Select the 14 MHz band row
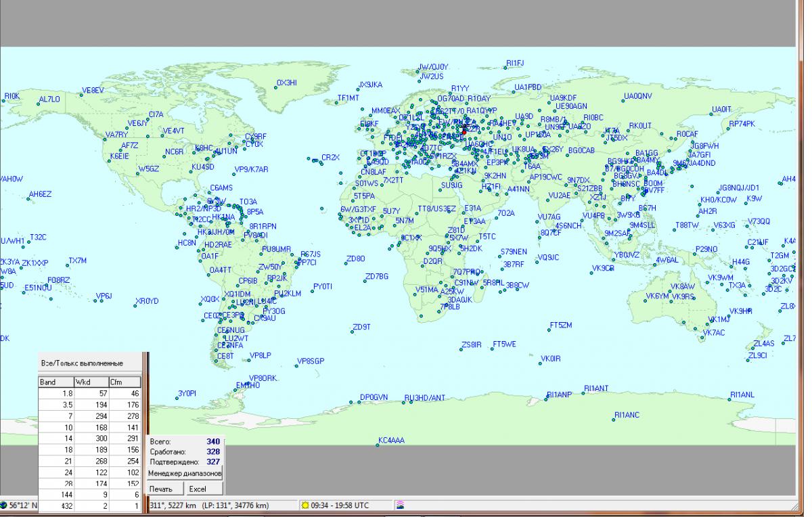This screenshot has width=812, height=517. pyautogui.click(x=89, y=439)
